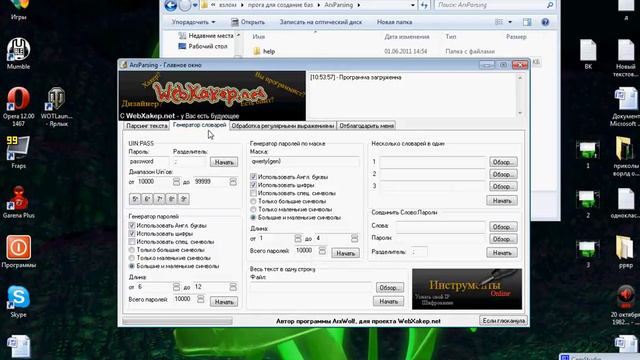Select the image file named 2
This screenshot has width=640, height=360.
(x=588, y=204)
